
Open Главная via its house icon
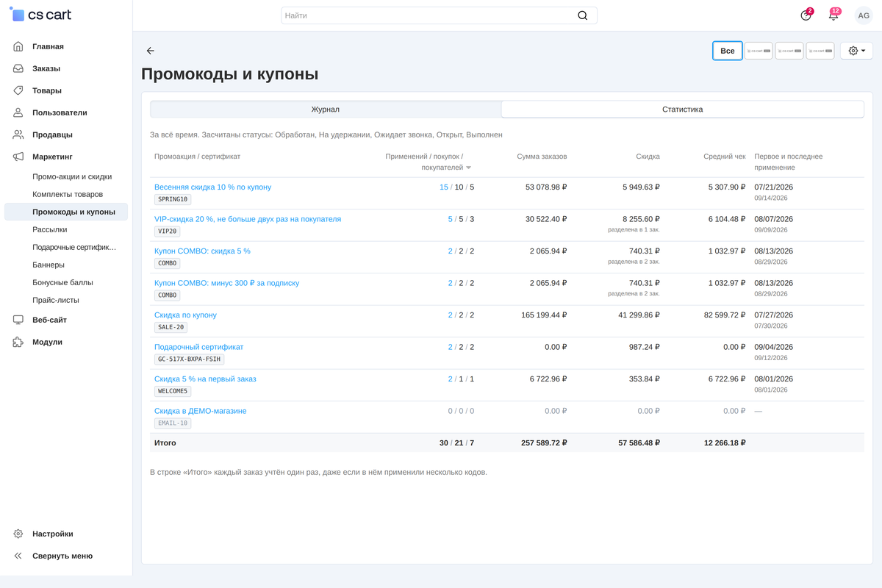tap(18, 46)
